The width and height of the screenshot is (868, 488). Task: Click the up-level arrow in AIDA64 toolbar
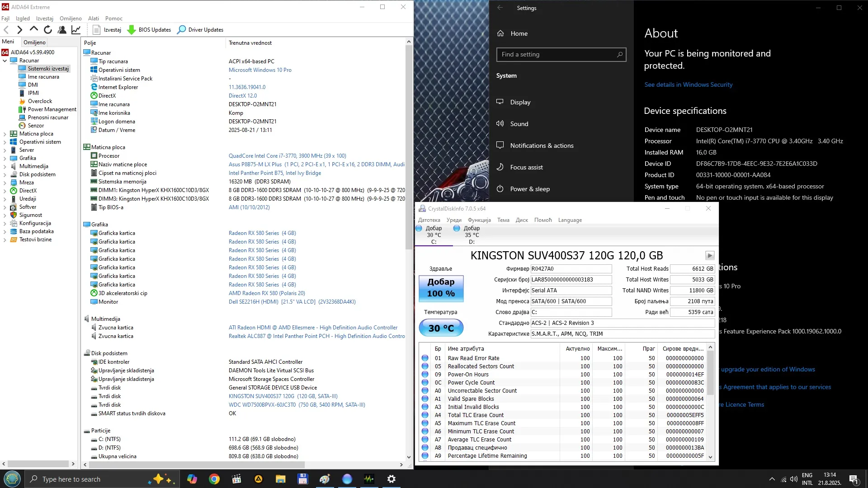[34, 29]
